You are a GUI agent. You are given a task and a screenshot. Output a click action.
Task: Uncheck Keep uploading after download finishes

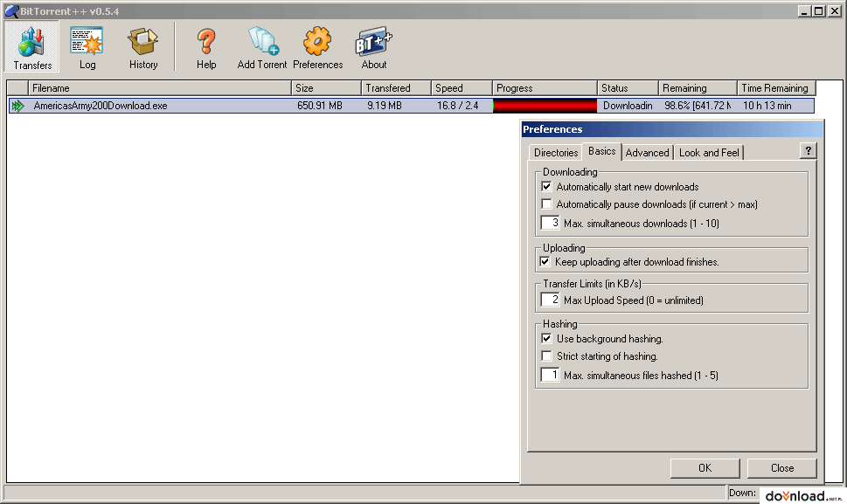point(545,262)
